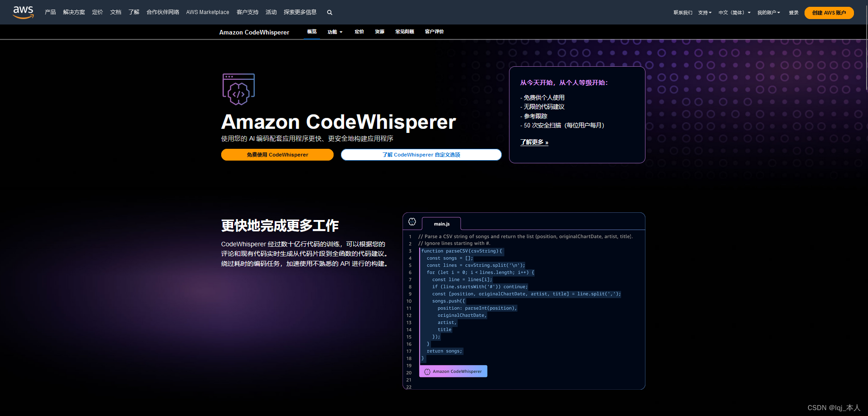Viewport: 868px width, 416px height.
Task: Click the tagline under the main title
Action: [x=307, y=138]
